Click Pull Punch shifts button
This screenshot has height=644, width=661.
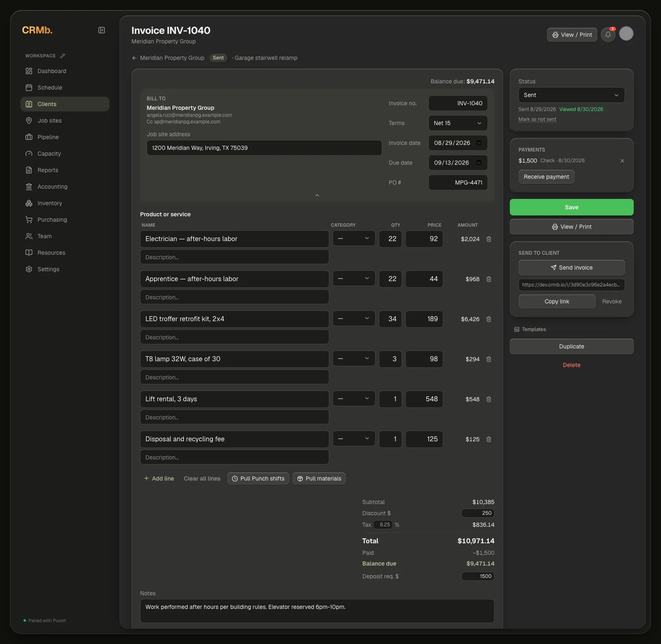tap(258, 478)
